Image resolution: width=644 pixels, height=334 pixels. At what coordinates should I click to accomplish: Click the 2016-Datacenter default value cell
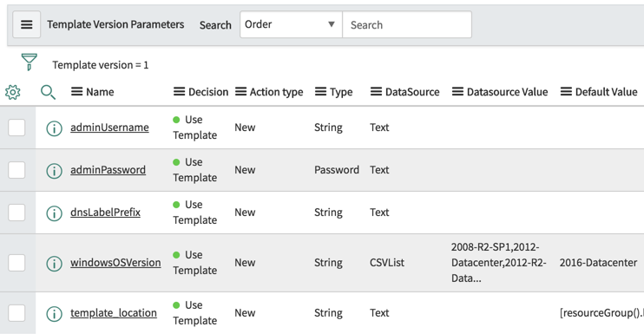598,263
